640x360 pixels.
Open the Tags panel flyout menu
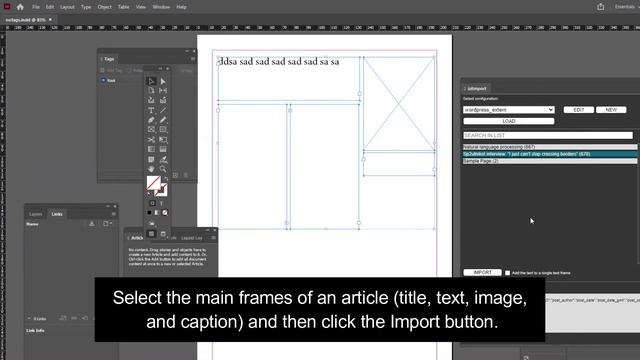193,59
